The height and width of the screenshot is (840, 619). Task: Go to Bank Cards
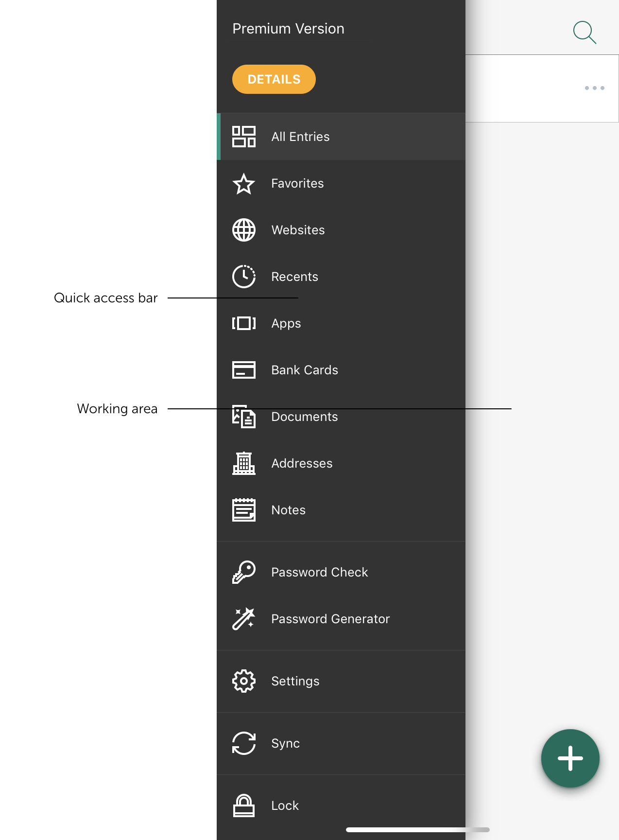click(x=305, y=370)
